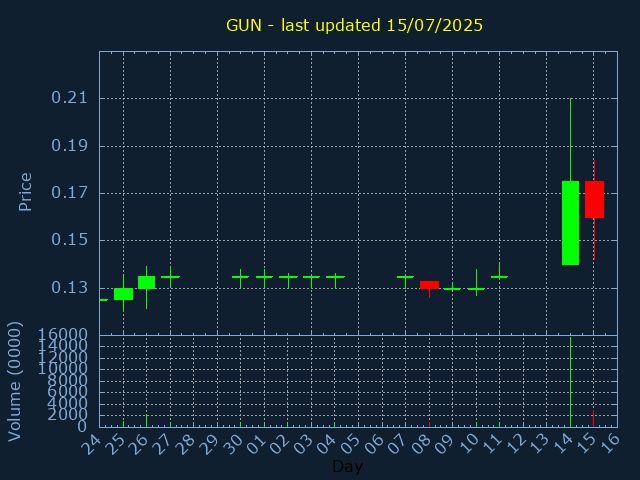Click the 0.19 price tick label
Viewport: 640px width, 480px height.
[x=69, y=146]
